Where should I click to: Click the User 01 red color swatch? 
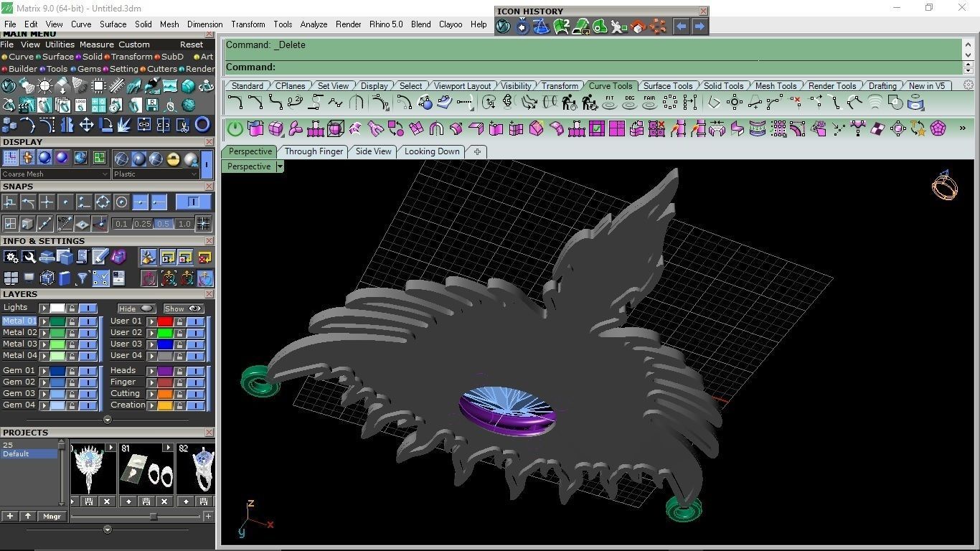coord(165,321)
